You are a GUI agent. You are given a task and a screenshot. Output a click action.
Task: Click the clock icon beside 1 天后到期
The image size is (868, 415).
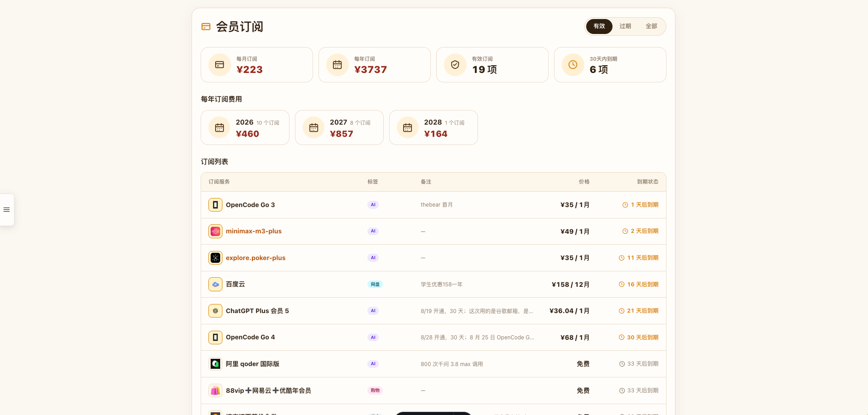click(625, 205)
